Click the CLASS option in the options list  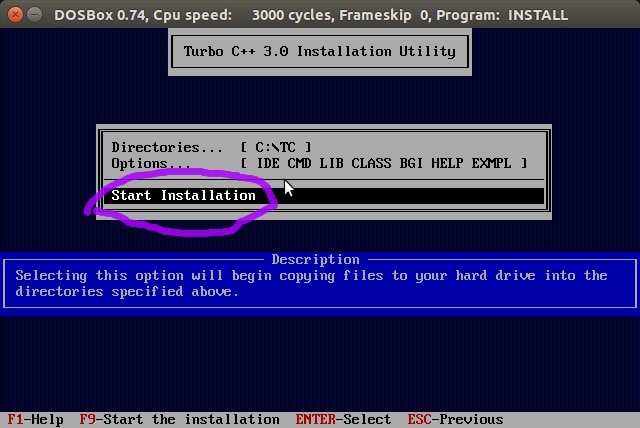click(371, 163)
